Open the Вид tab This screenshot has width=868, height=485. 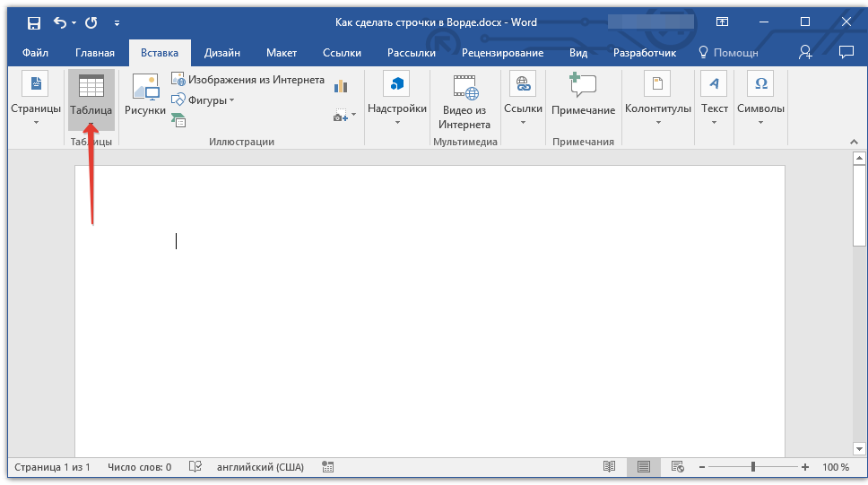[578, 53]
